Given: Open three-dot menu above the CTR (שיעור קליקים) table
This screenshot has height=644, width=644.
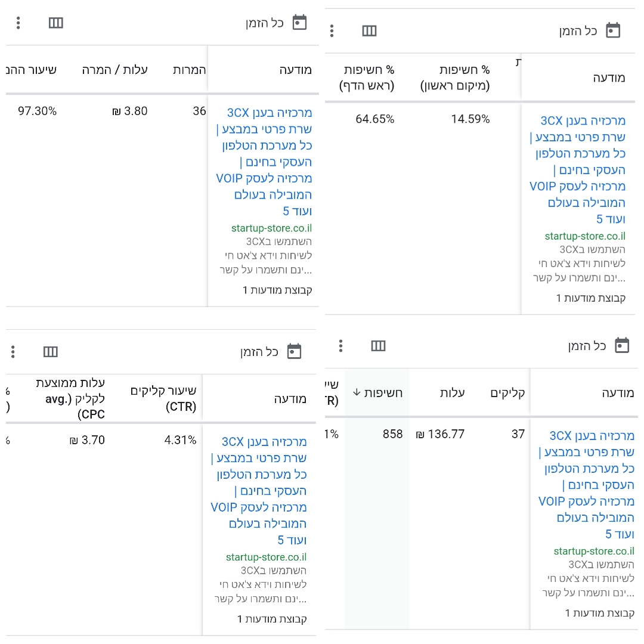Looking at the screenshot, I should [x=13, y=352].
